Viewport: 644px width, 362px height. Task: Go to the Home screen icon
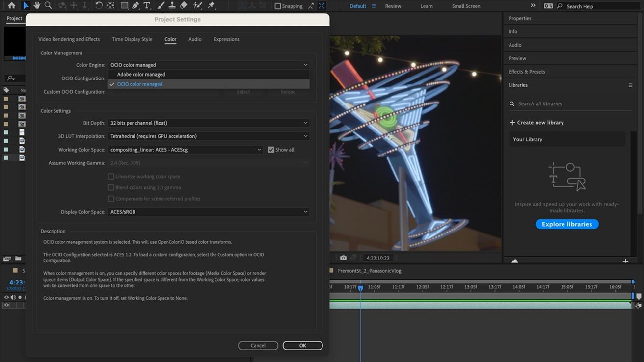coord(11,6)
